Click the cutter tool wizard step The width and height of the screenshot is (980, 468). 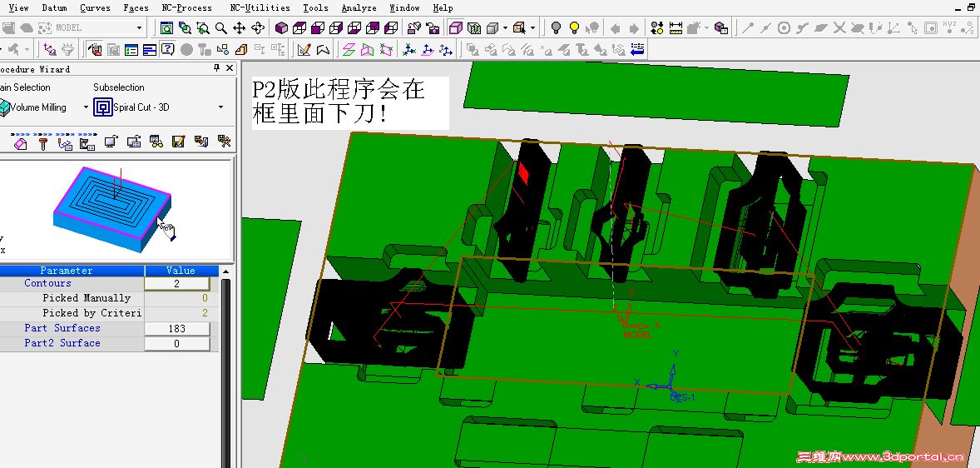click(x=42, y=142)
